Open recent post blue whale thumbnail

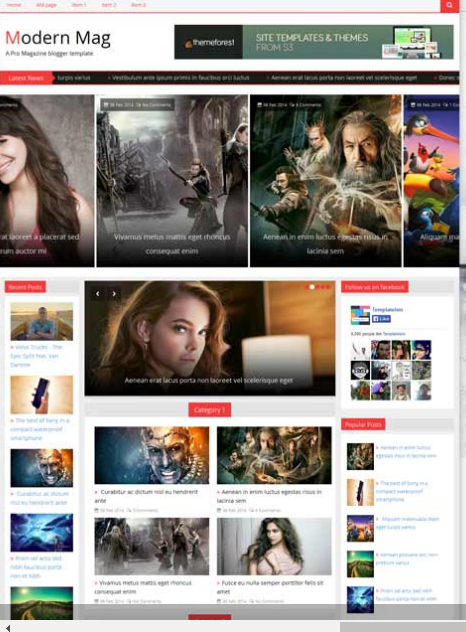[42, 532]
